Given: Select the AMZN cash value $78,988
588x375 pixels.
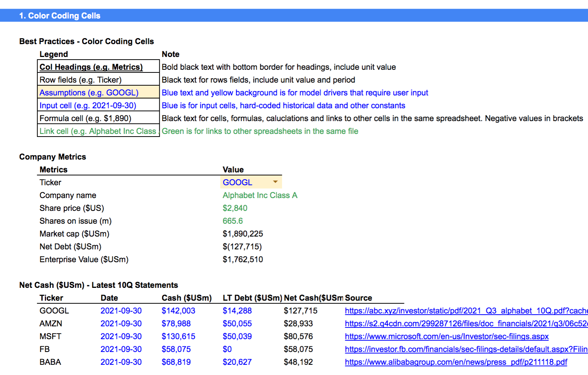Looking at the screenshot, I should pyautogui.click(x=176, y=324).
